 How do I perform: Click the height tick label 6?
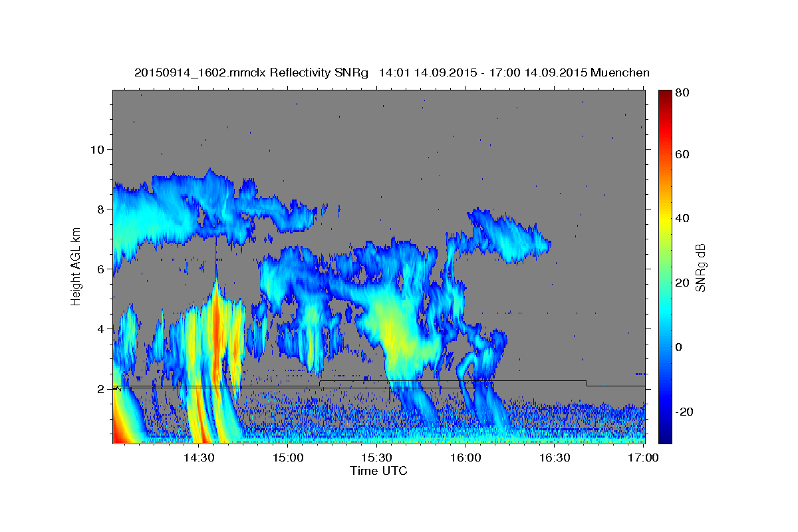pyautogui.click(x=101, y=269)
